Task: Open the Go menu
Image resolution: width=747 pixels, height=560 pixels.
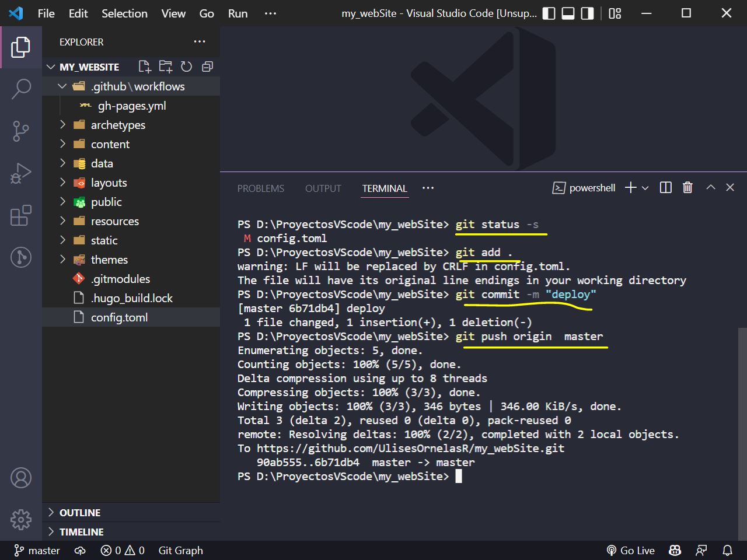Action: pos(207,13)
